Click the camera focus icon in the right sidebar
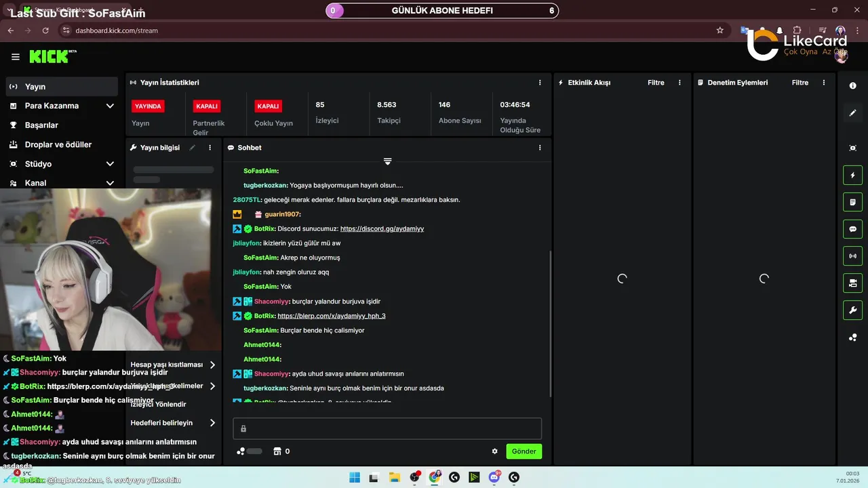 (852, 148)
